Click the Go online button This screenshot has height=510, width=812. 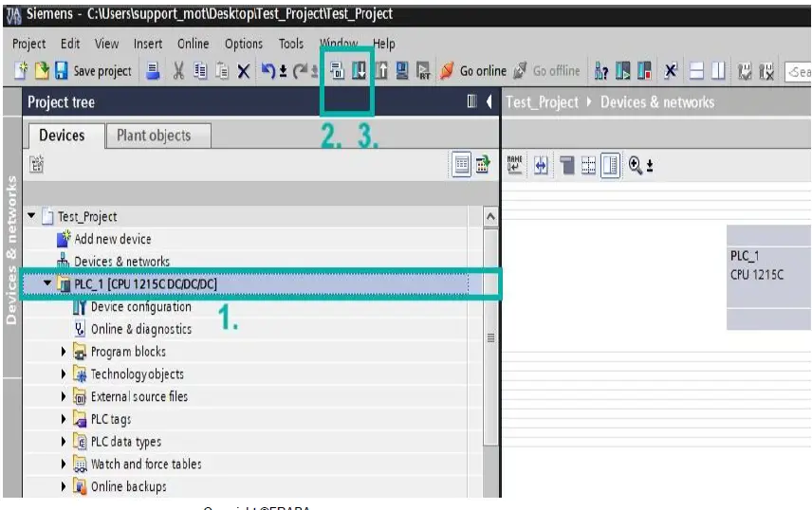click(x=472, y=71)
